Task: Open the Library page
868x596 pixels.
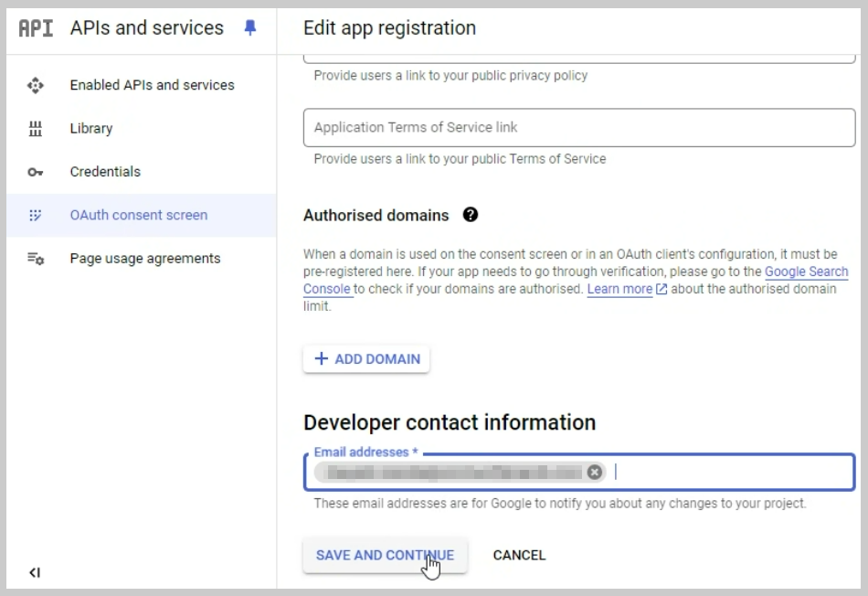Action: pyautogui.click(x=141, y=129)
